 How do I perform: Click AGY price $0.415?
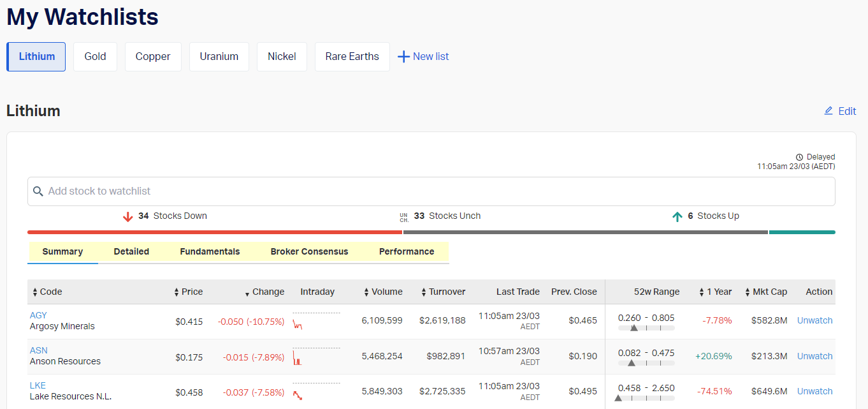[189, 322]
